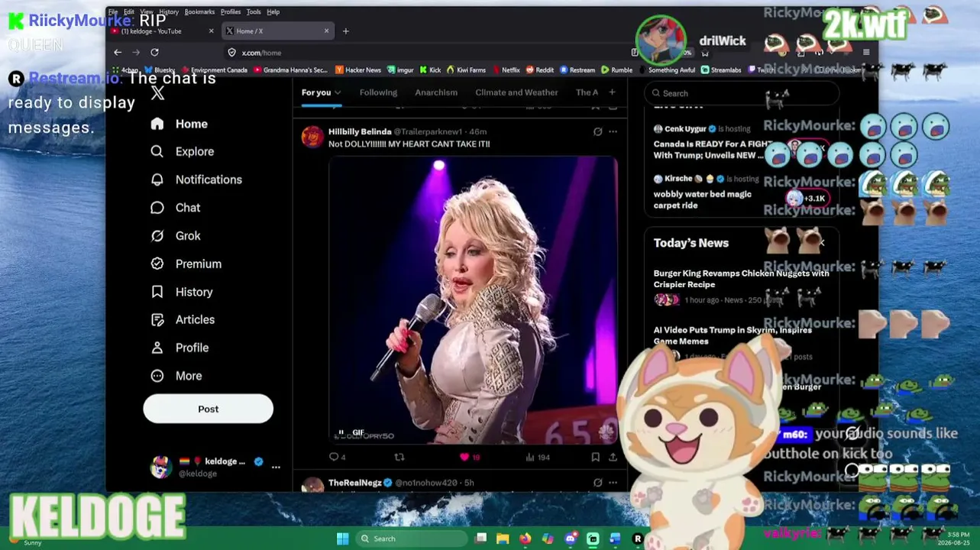View analytics for the 194-view post

[x=537, y=457]
